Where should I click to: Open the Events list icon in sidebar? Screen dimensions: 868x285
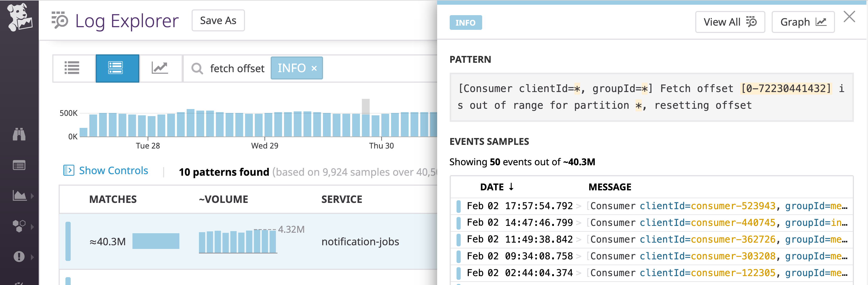tap(19, 166)
